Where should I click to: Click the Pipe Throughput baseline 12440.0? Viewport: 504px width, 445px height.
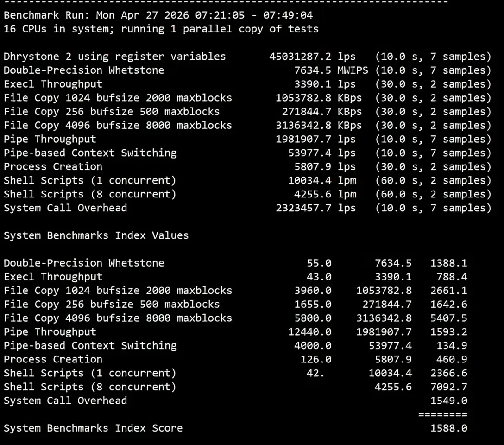[309, 332]
